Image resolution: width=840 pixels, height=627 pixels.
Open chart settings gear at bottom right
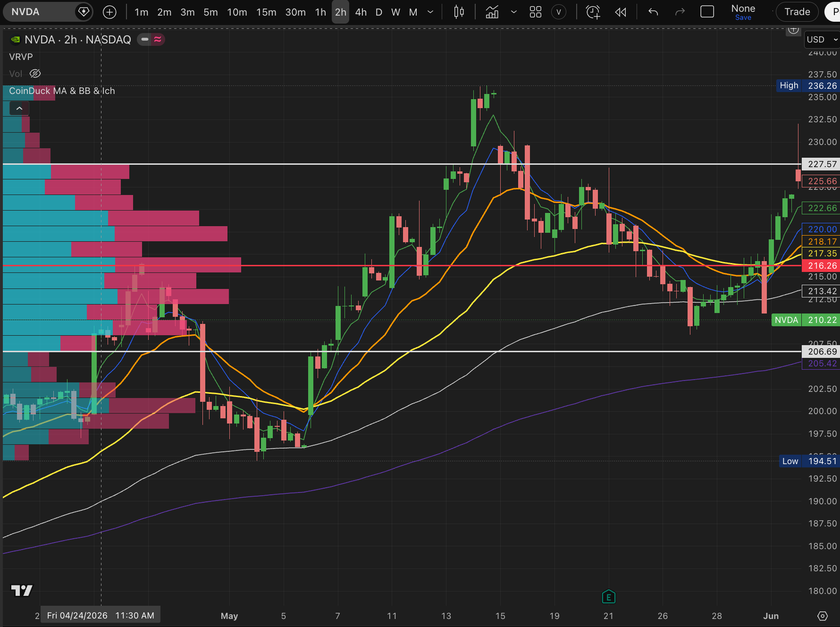coord(823,616)
